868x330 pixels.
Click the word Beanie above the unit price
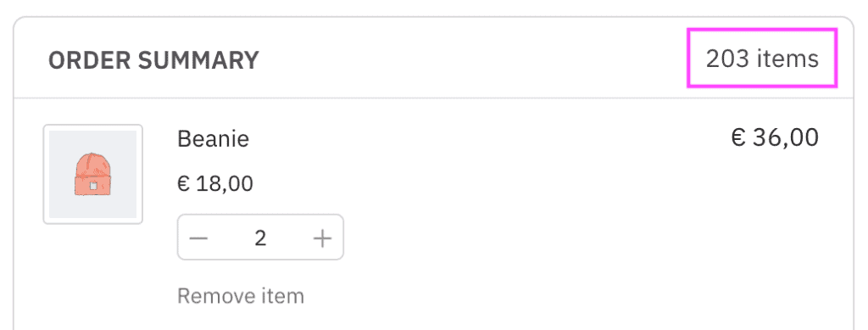pyautogui.click(x=213, y=138)
